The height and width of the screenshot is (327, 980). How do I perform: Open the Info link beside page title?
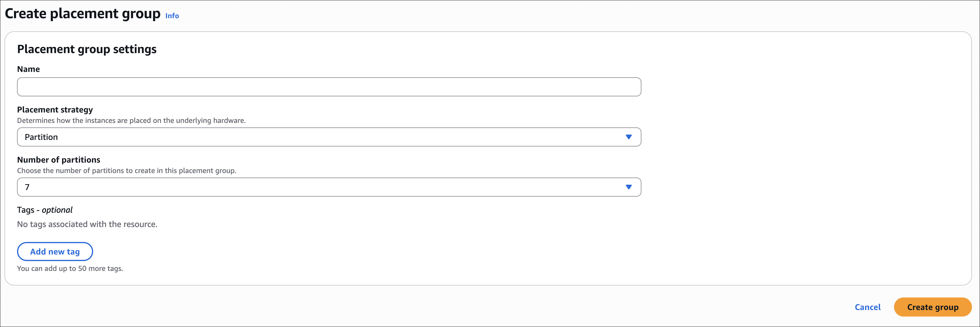172,16
